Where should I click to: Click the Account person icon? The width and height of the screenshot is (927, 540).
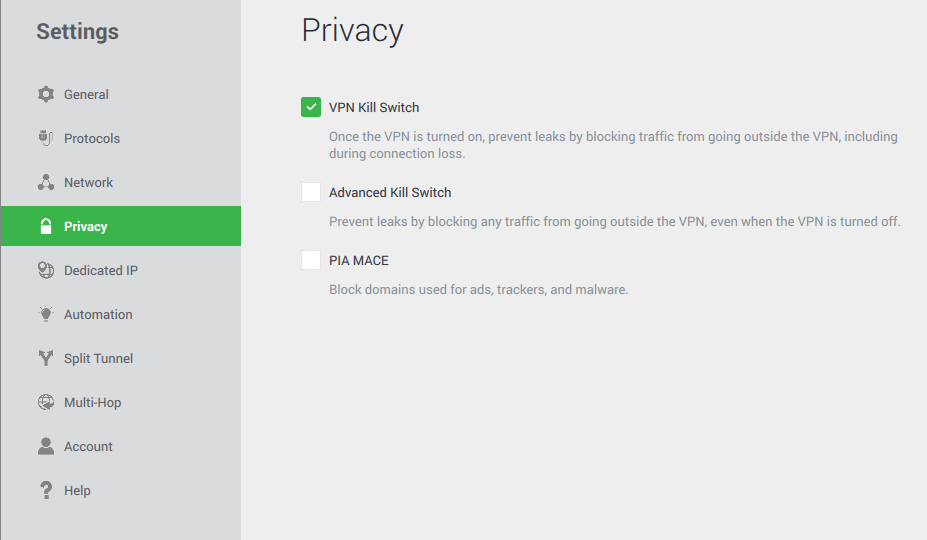coord(46,446)
